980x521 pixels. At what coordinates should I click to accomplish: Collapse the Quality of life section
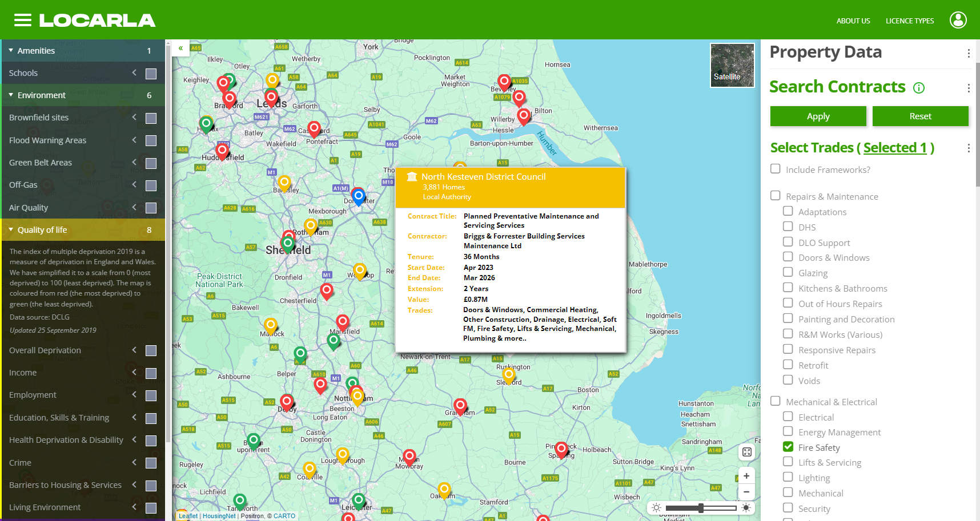[11, 229]
